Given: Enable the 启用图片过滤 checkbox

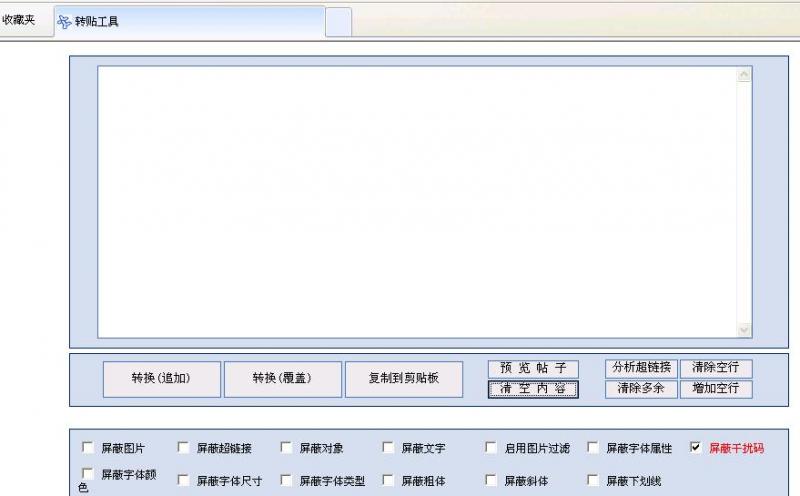Looking at the screenshot, I should click(x=491, y=448).
